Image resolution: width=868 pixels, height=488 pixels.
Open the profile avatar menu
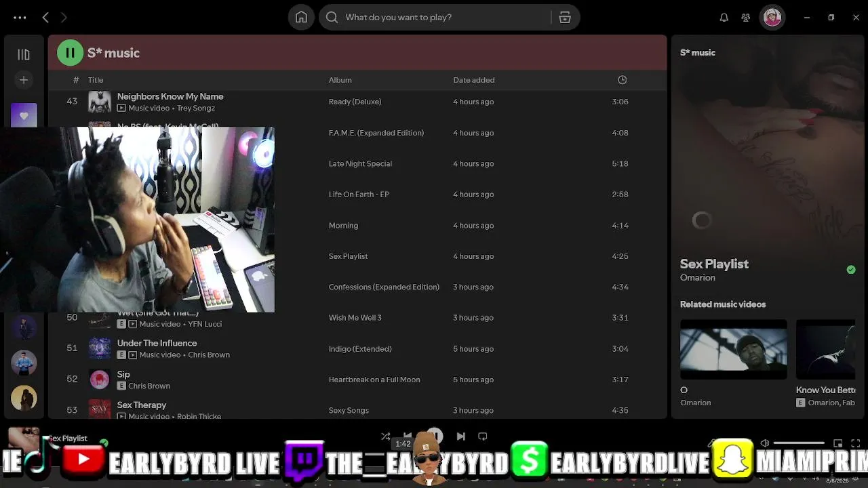pos(772,18)
